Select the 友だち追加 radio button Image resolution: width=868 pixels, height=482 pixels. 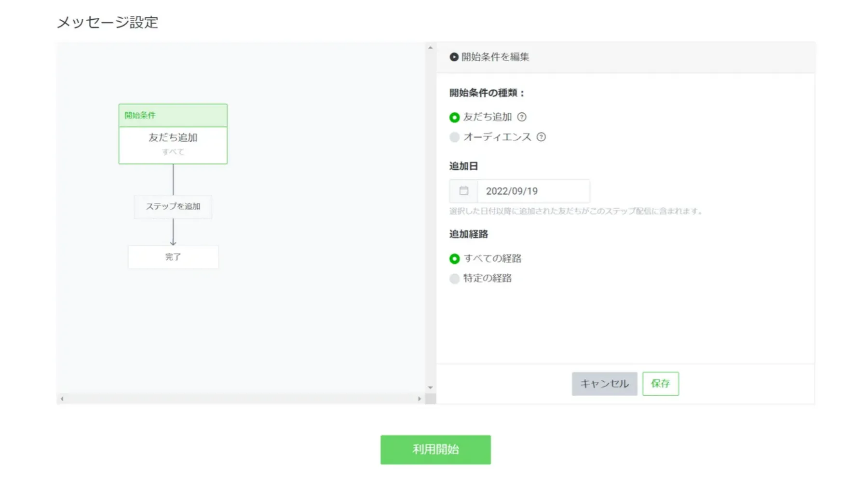(454, 118)
